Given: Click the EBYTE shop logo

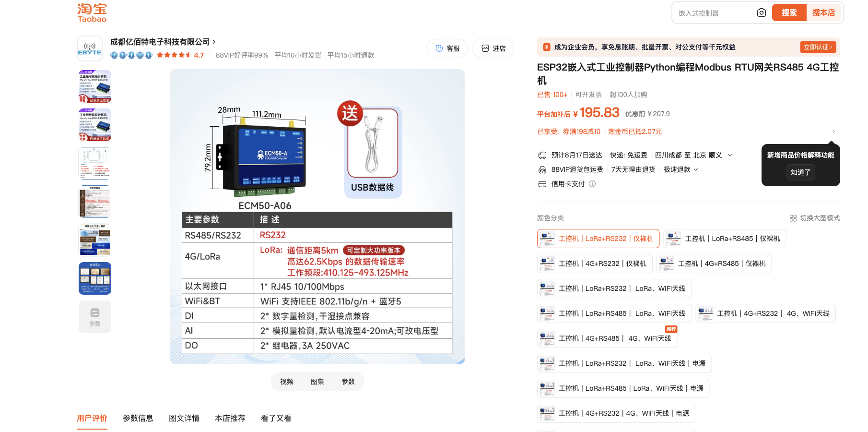Looking at the screenshot, I should click(x=90, y=48).
